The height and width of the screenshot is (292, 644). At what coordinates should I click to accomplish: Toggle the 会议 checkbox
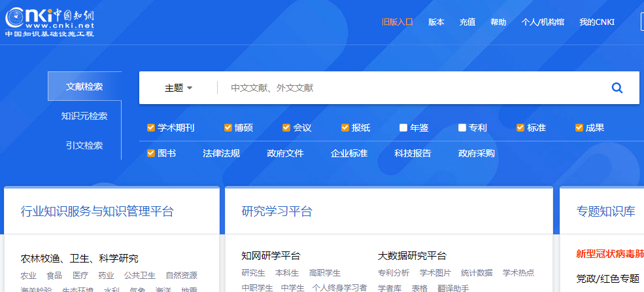pyautogui.click(x=286, y=128)
